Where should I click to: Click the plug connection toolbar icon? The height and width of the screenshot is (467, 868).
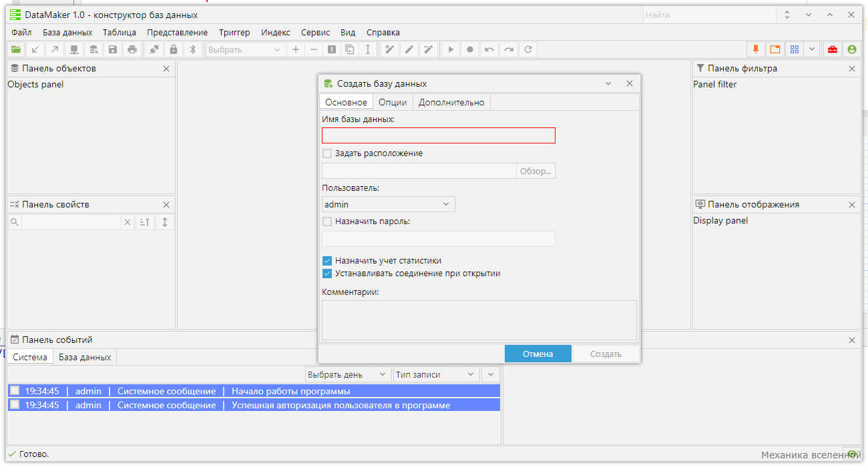[154, 49]
